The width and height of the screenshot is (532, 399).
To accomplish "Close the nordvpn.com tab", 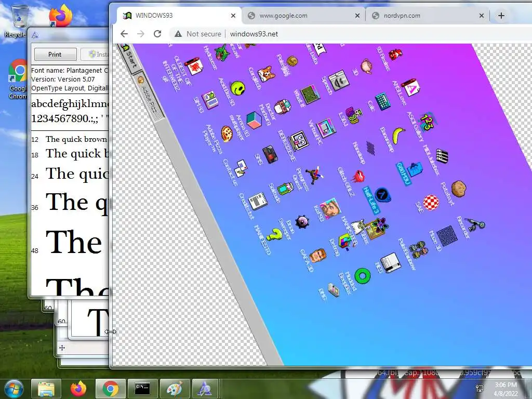I will [482, 16].
